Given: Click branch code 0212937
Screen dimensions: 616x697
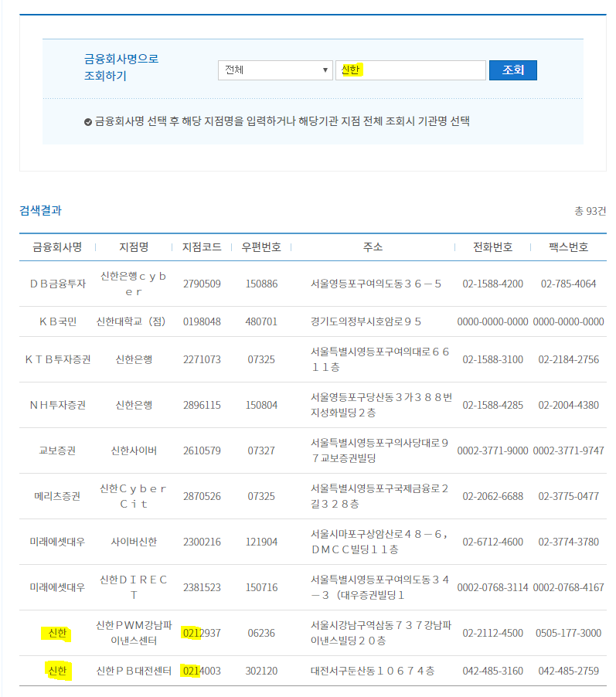Looking at the screenshot, I should (202, 633).
